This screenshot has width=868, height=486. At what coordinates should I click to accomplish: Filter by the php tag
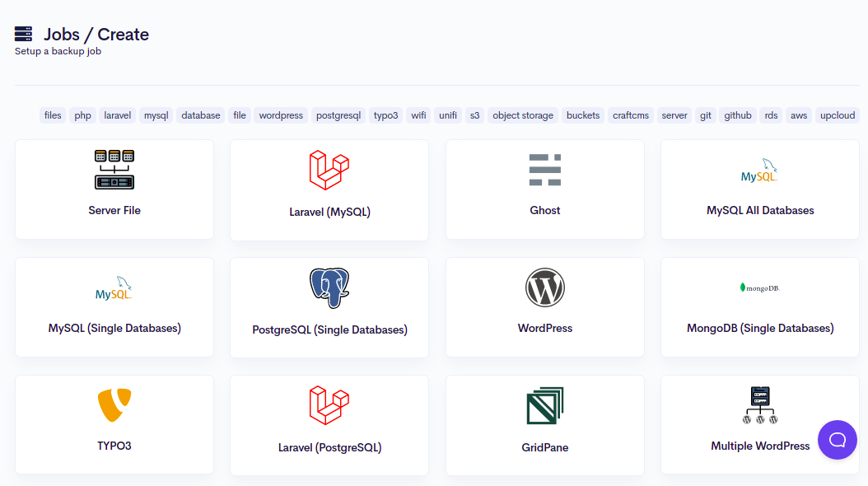82,115
